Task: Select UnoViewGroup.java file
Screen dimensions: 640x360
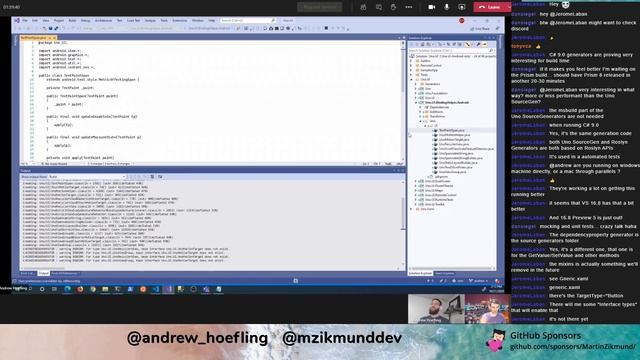Action: [x=452, y=172]
